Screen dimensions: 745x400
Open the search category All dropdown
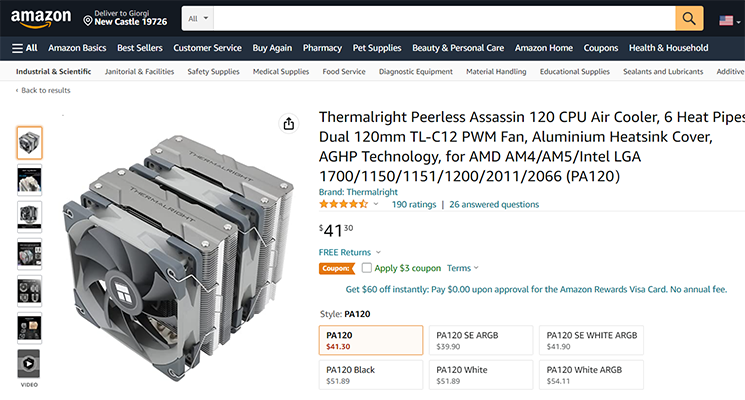(x=198, y=19)
